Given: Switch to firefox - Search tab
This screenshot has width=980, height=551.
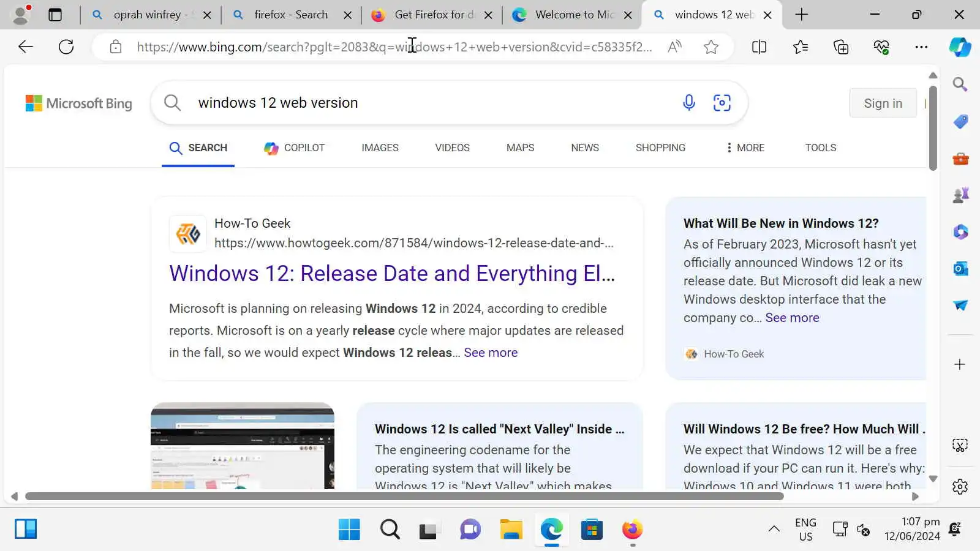Looking at the screenshot, I should point(291,15).
